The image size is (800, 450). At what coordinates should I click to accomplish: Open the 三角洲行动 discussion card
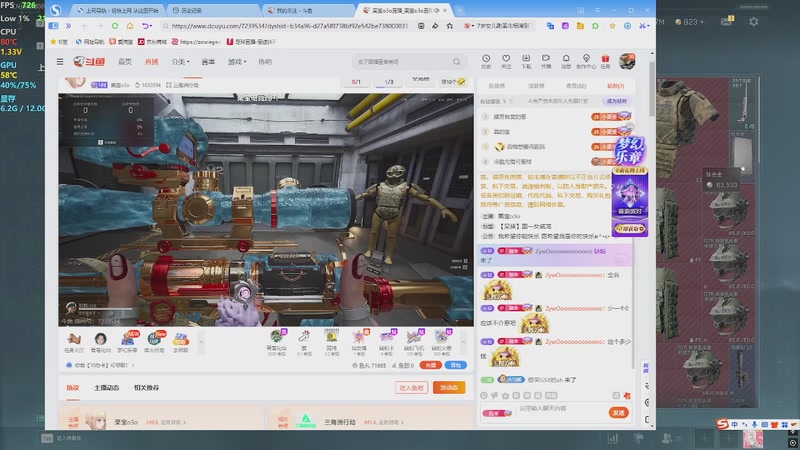click(371, 418)
